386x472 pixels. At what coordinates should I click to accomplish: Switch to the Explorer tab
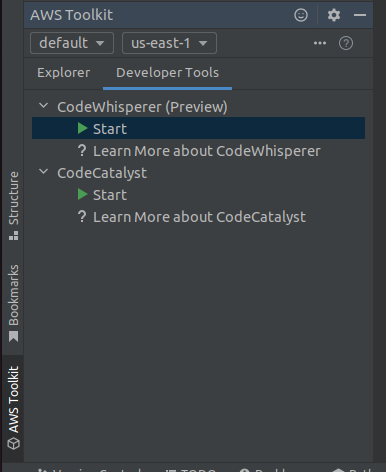pos(64,73)
